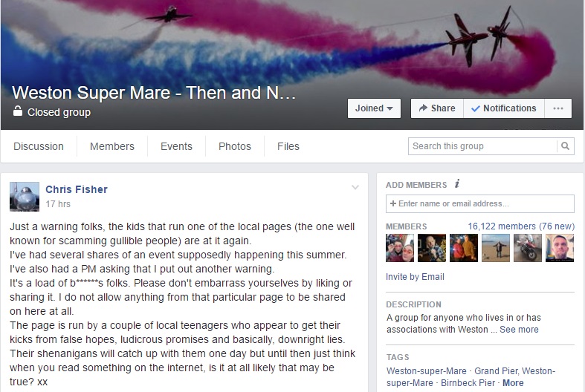The image size is (585, 392).
Task: Open Chris Fisher's profile picture
Action: [x=25, y=197]
